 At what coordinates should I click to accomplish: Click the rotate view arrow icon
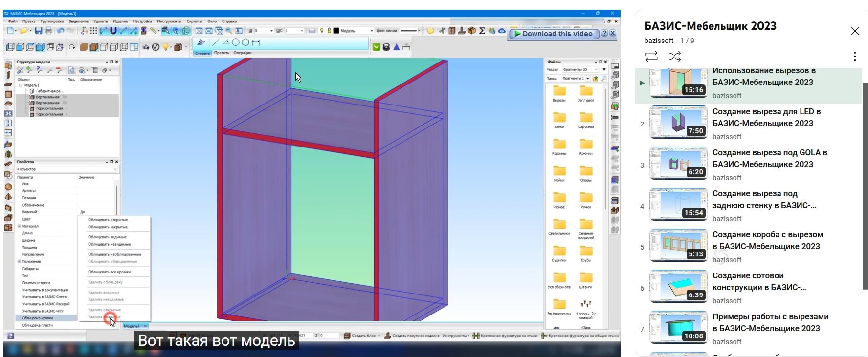[72, 47]
